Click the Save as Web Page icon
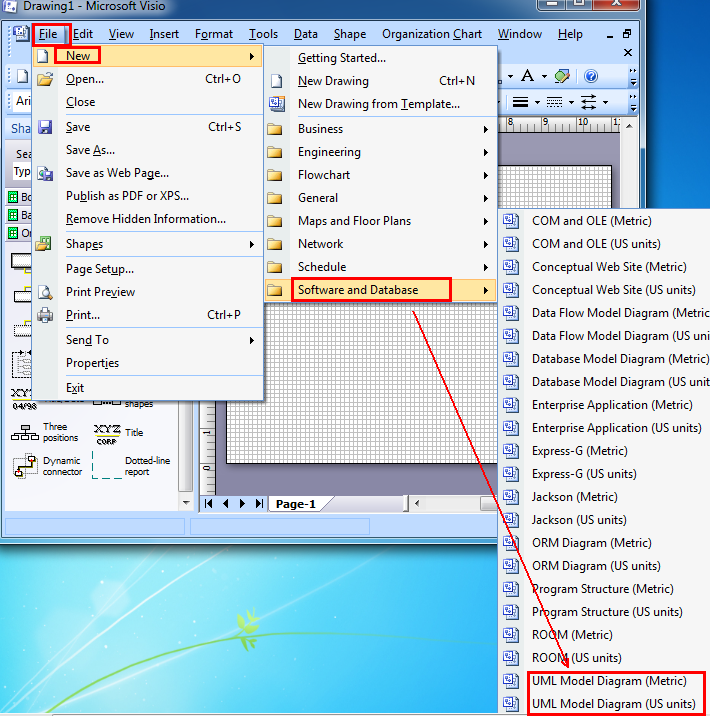The height and width of the screenshot is (716, 710). click(45, 174)
